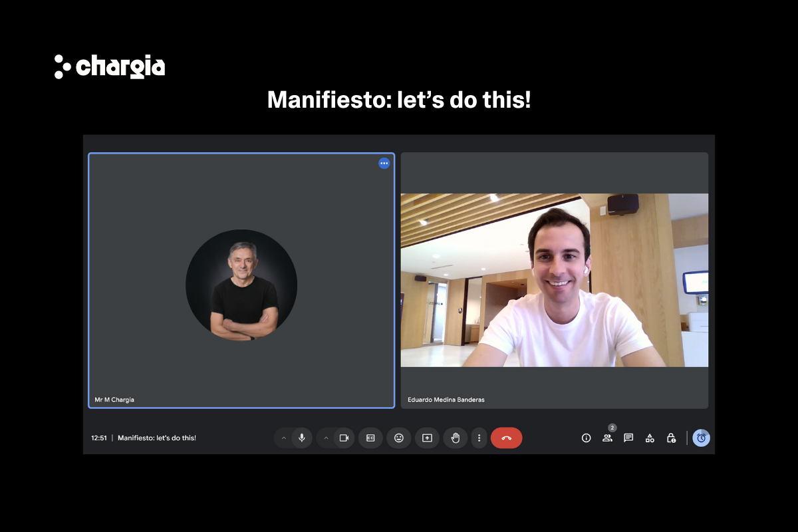
Task: Open the people participants panel
Action: [x=607, y=438]
